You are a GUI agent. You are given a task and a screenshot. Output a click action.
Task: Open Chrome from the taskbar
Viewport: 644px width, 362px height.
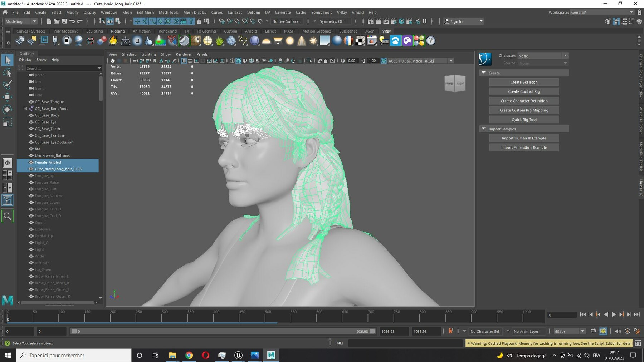click(189, 355)
